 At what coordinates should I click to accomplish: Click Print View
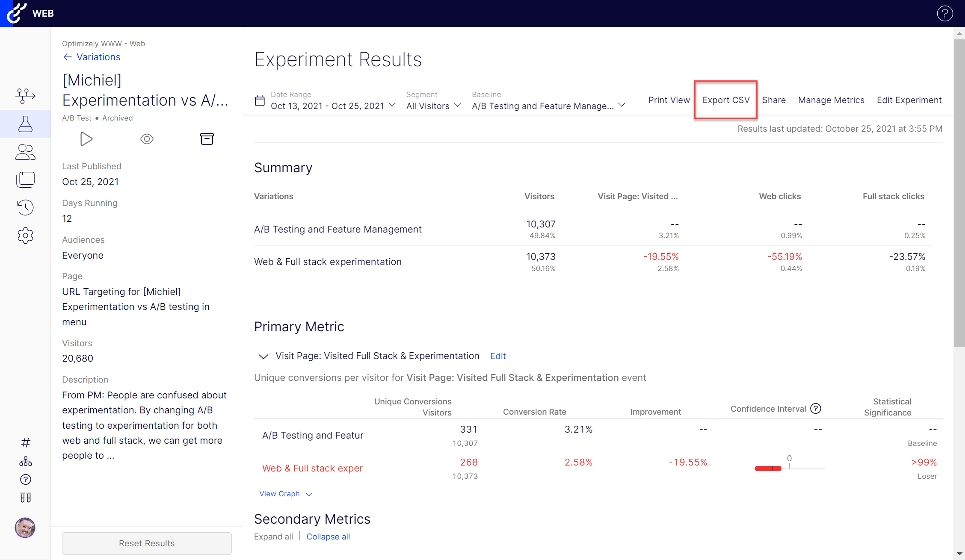[669, 100]
